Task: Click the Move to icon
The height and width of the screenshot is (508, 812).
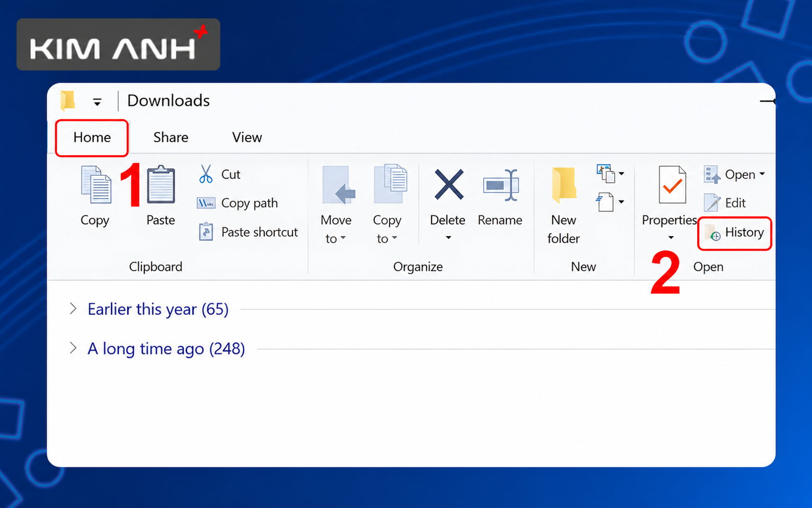Action: [x=338, y=185]
